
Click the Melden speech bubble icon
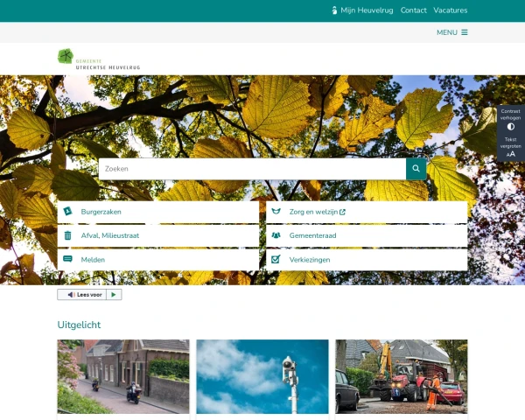[67, 259]
